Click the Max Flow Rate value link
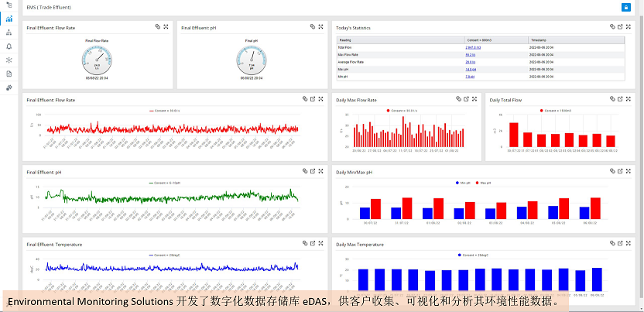 pyautogui.click(x=470, y=55)
